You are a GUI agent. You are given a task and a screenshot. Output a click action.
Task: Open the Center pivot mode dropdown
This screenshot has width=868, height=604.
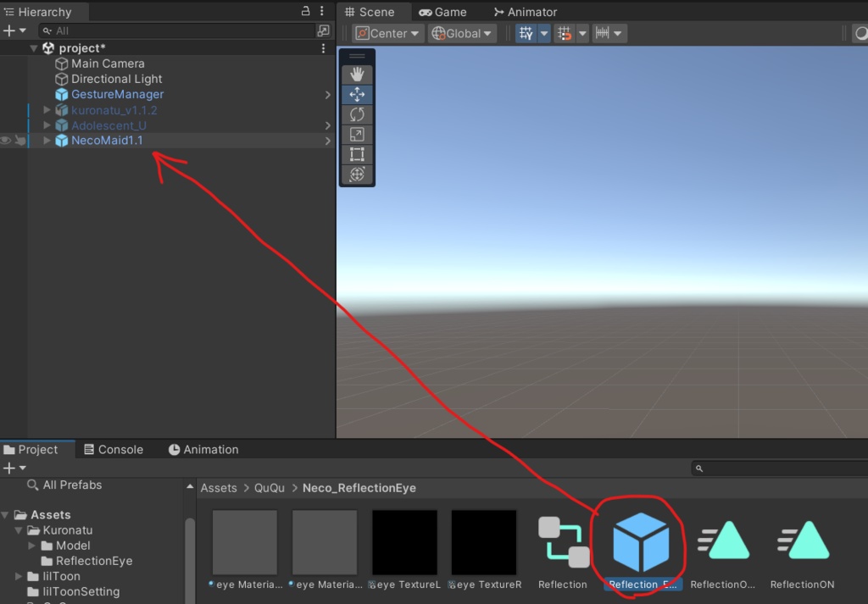click(x=387, y=33)
